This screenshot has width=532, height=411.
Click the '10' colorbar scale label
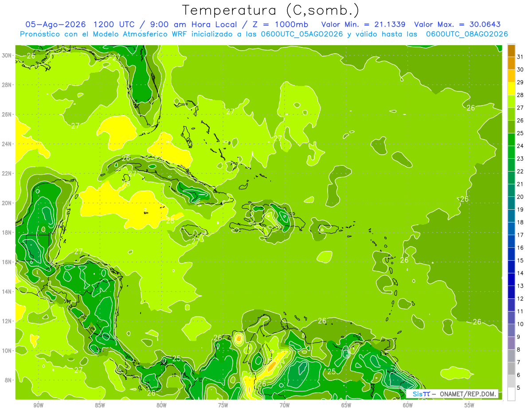tap(520, 324)
